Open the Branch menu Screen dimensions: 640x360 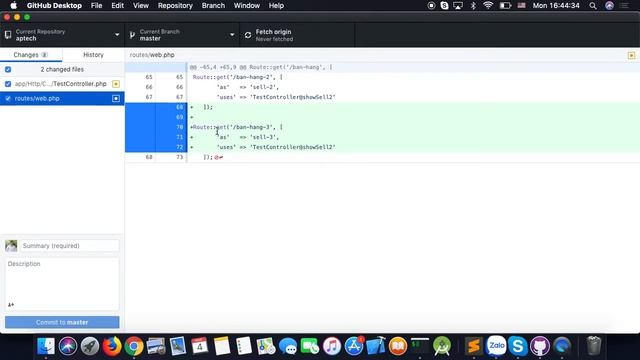tap(213, 6)
